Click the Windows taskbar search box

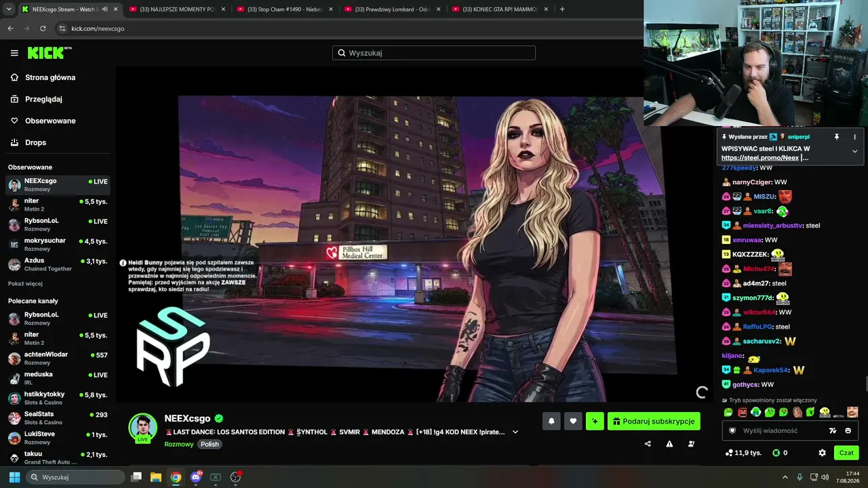(x=76, y=477)
